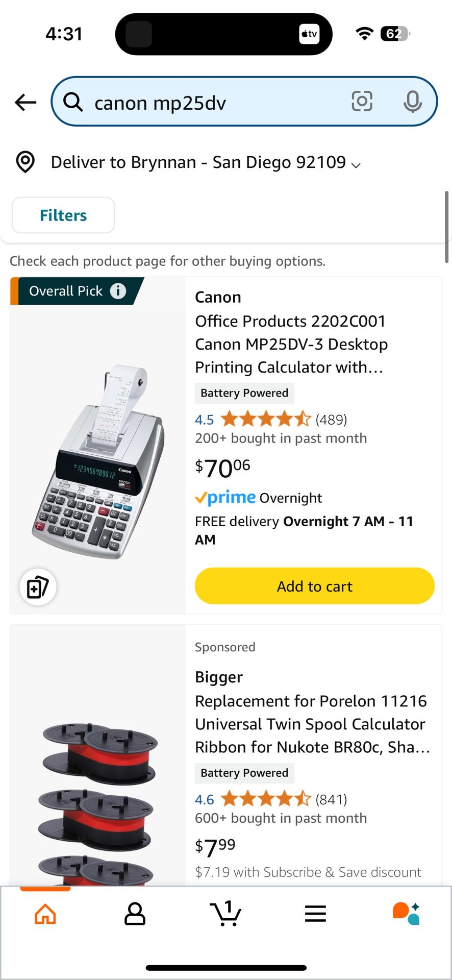Open camera lens search icon
Screen dimensions: 452x980
pyautogui.click(x=362, y=102)
